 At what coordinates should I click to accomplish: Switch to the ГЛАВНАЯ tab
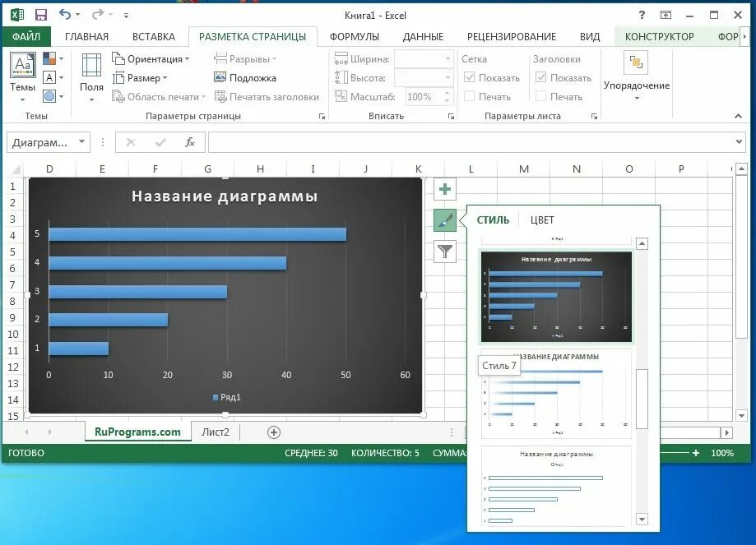coord(86,37)
